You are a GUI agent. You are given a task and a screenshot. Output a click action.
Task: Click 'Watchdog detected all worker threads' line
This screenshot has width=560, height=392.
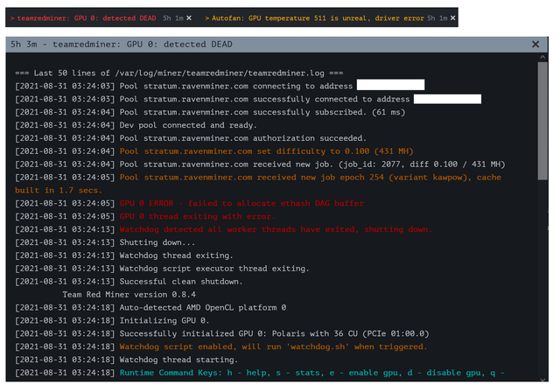pos(223,229)
